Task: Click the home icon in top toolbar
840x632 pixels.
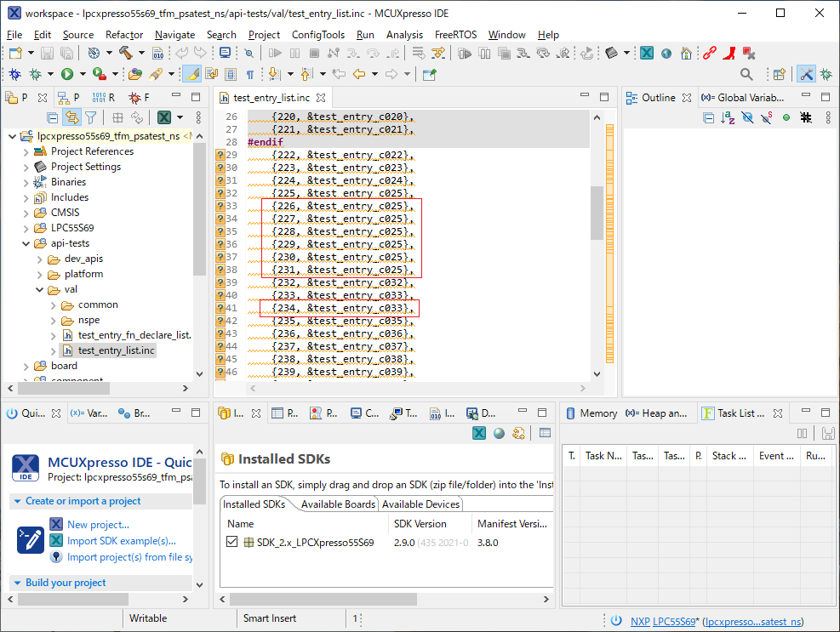Action: pos(686,53)
